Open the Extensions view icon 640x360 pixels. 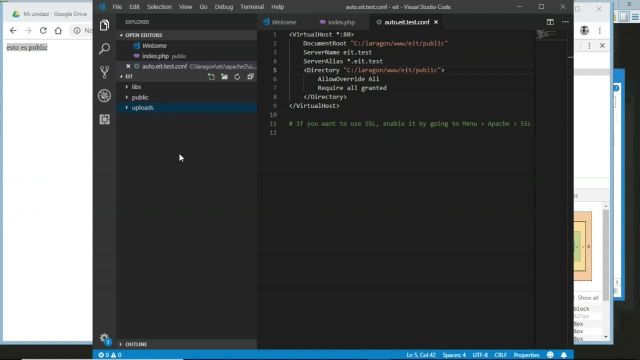click(x=104, y=119)
